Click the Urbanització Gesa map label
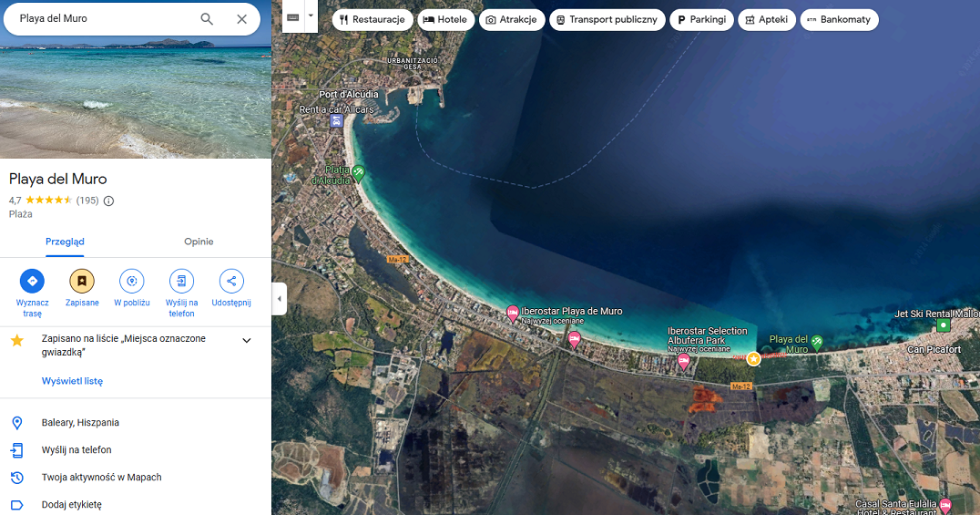The height and width of the screenshot is (515, 980). [x=413, y=64]
